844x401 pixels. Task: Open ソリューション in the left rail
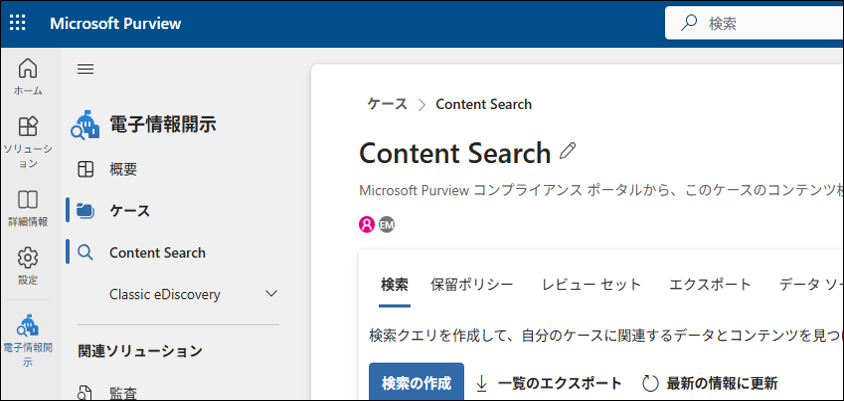[28, 142]
